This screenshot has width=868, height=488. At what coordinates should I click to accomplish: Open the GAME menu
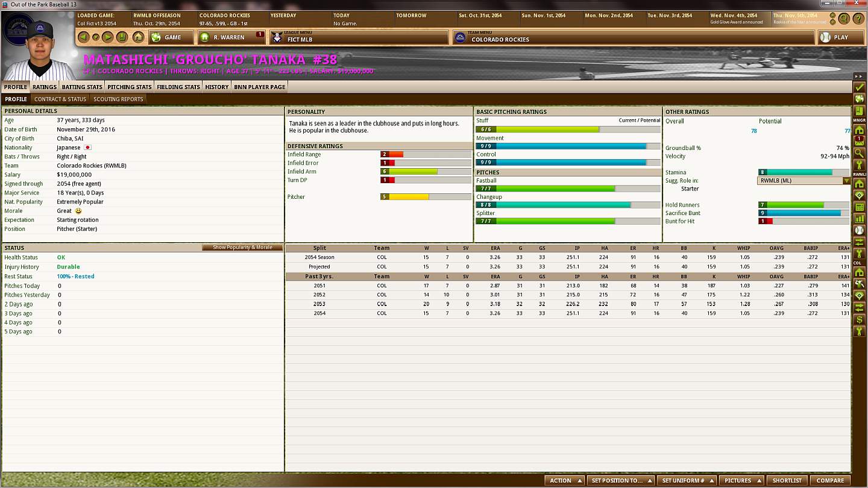coord(171,37)
